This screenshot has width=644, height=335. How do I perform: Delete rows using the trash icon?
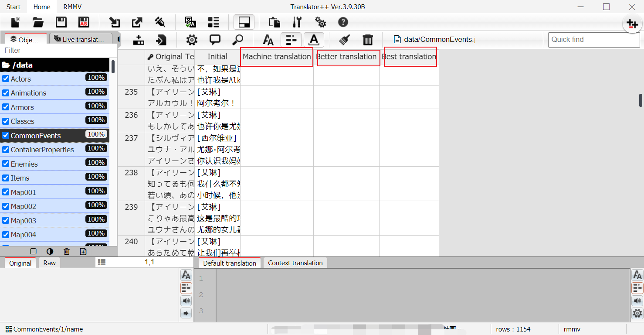[x=368, y=40]
